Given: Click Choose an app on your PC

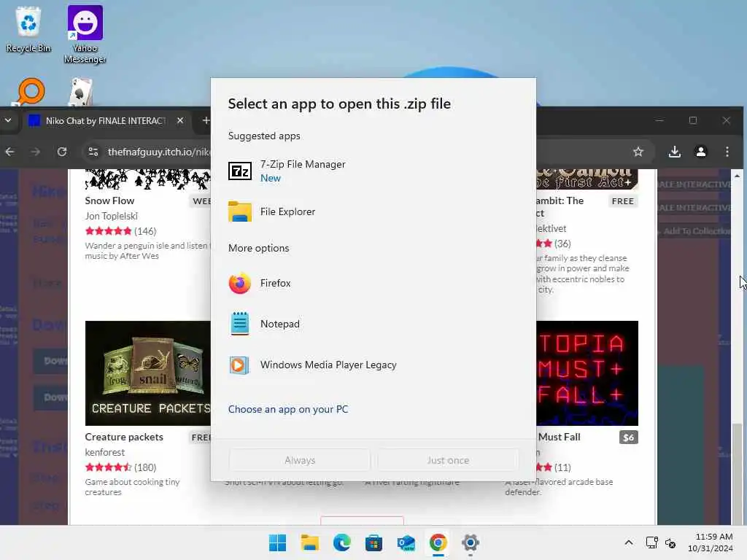Looking at the screenshot, I should pos(287,410).
